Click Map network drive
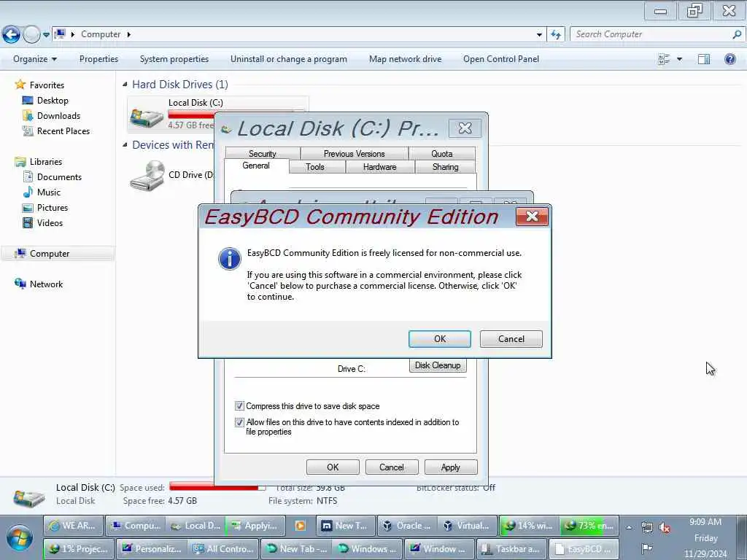747x560 pixels. coord(405,59)
